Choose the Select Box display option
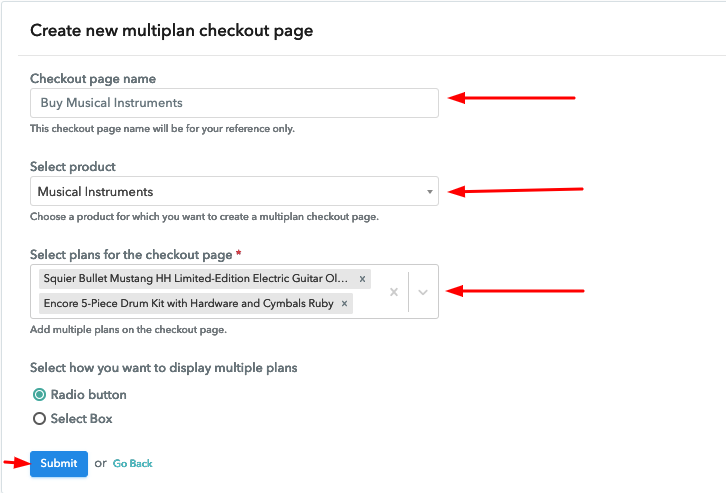 click(x=39, y=418)
